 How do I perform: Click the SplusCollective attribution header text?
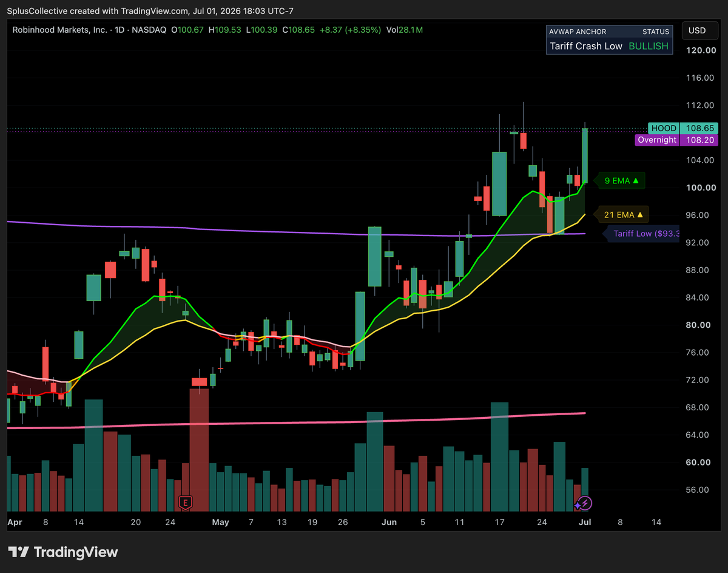(x=150, y=10)
